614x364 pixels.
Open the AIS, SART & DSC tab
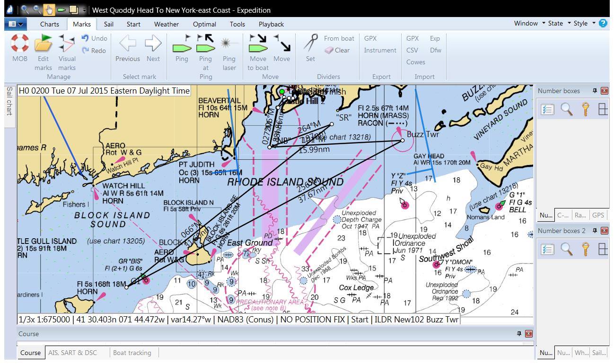click(x=72, y=353)
